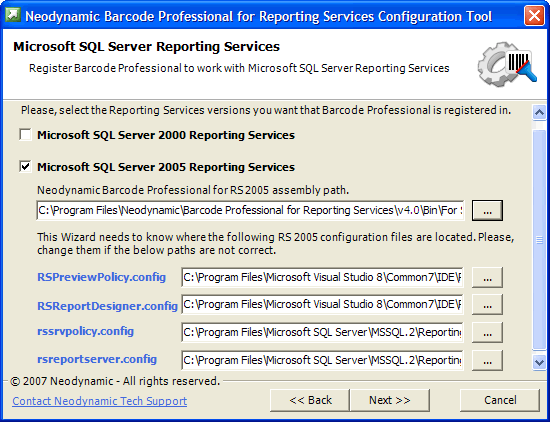Cancel the configuration wizard
The width and height of the screenshot is (550, 422).
(500, 400)
